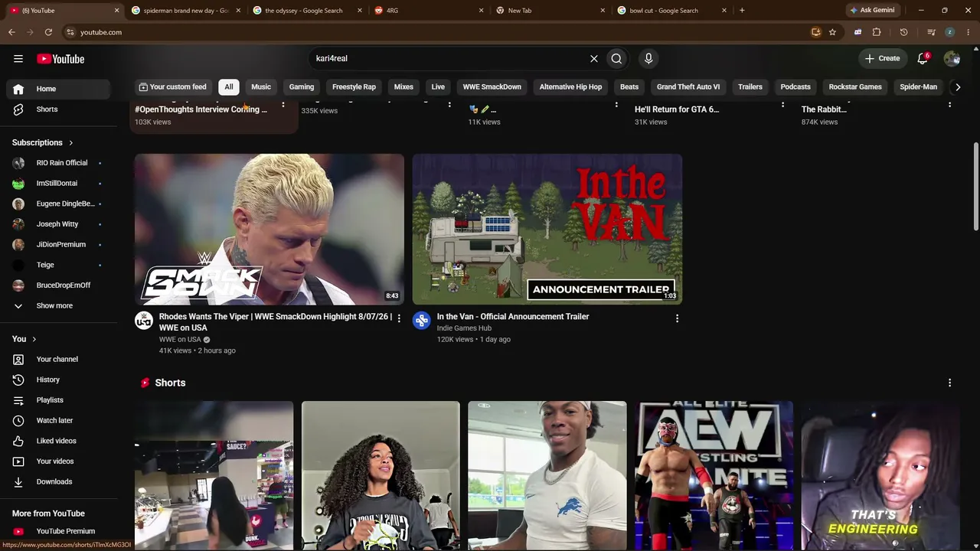Open In the Van Official Announcement Trailer title
The image size is (980, 551).
(x=513, y=317)
